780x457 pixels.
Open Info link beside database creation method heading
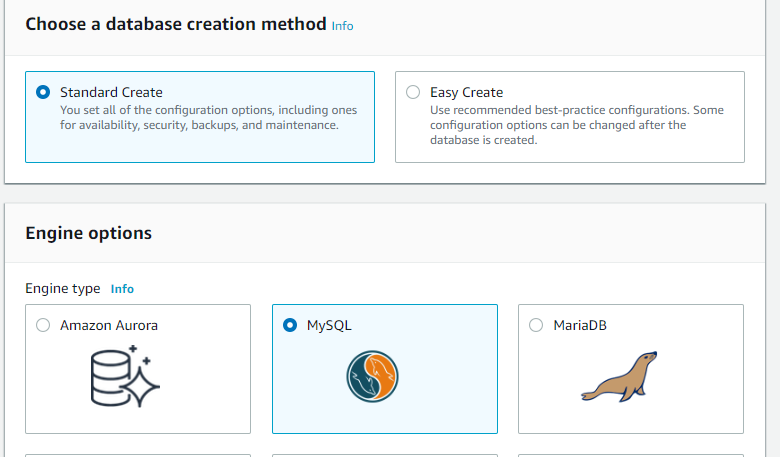pyautogui.click(x=342, y=26)
